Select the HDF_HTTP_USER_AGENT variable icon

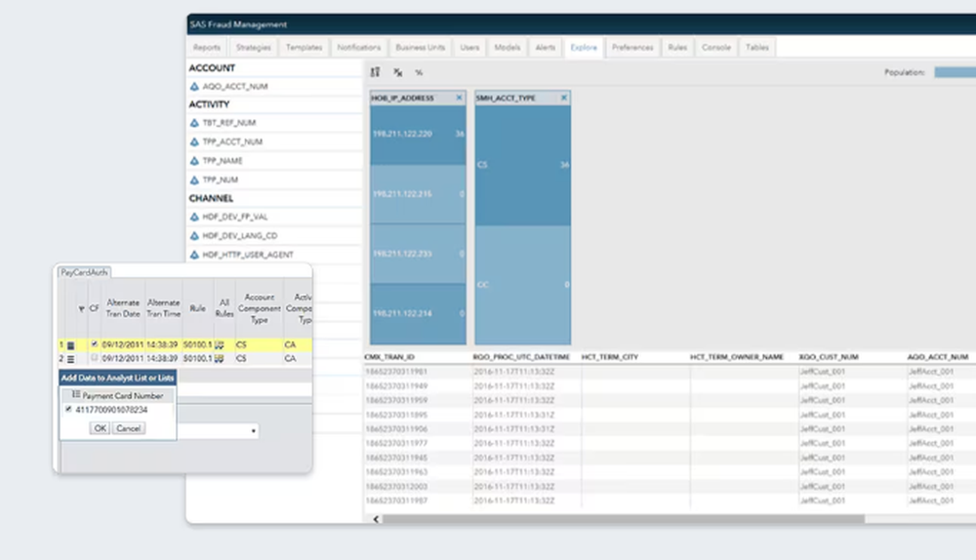[194, 255]
